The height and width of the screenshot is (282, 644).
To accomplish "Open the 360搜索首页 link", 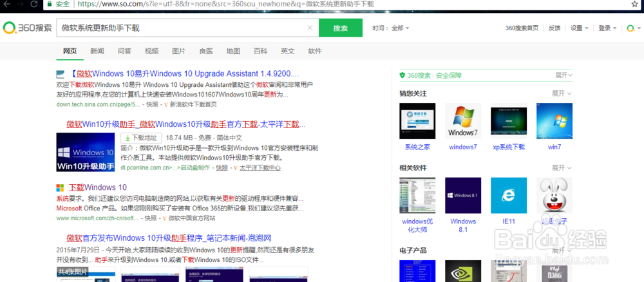I will [x=522, y=28].
